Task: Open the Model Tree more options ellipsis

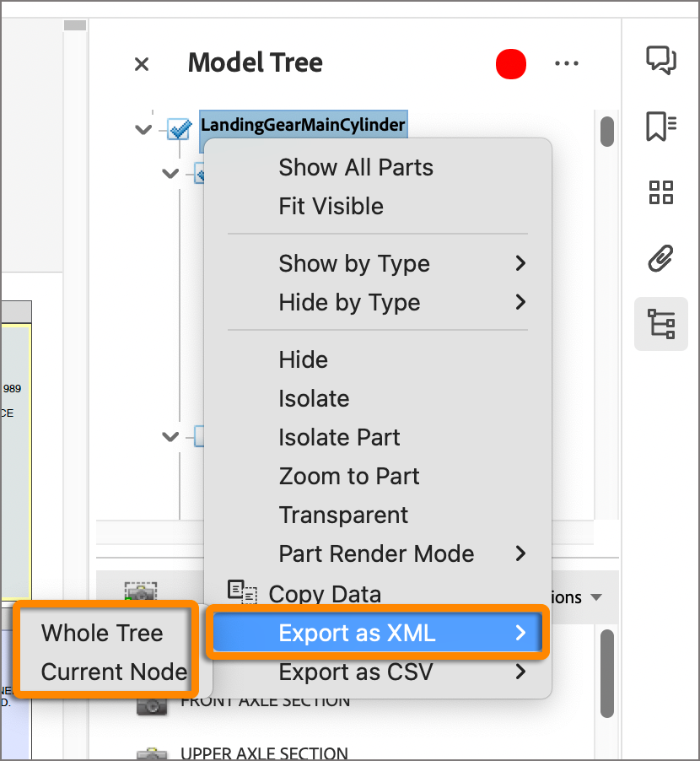Action: (567, 63)
